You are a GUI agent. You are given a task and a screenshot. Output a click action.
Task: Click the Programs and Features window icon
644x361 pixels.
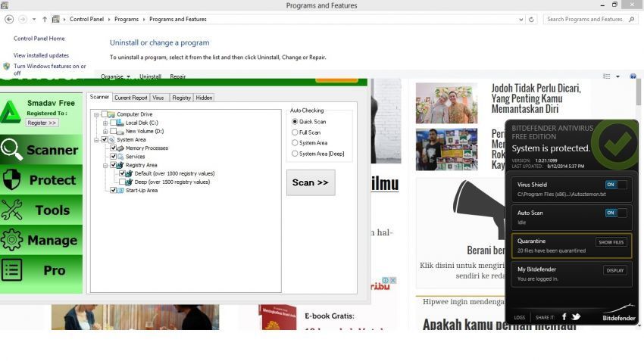point(4,5)
